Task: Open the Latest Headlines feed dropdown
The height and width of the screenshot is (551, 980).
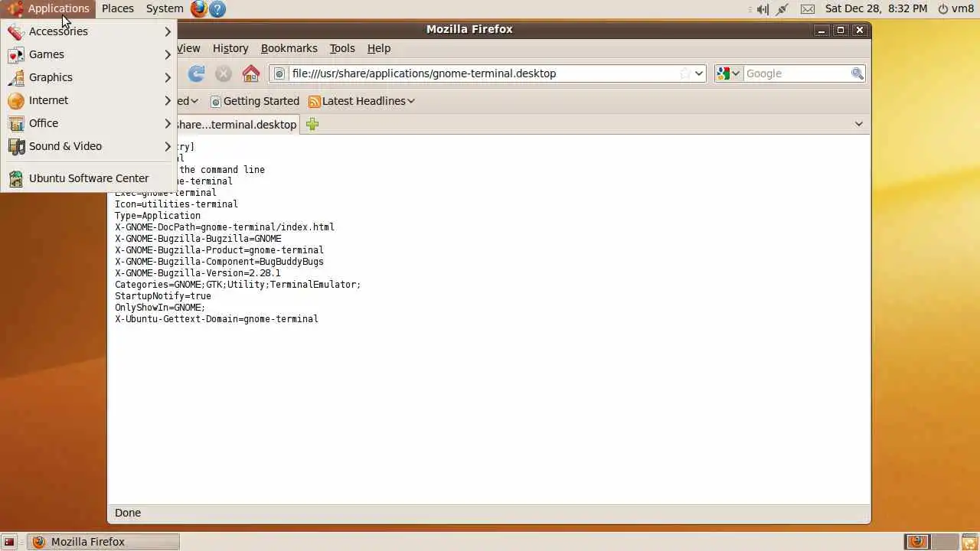Action: tap(361, 101)
